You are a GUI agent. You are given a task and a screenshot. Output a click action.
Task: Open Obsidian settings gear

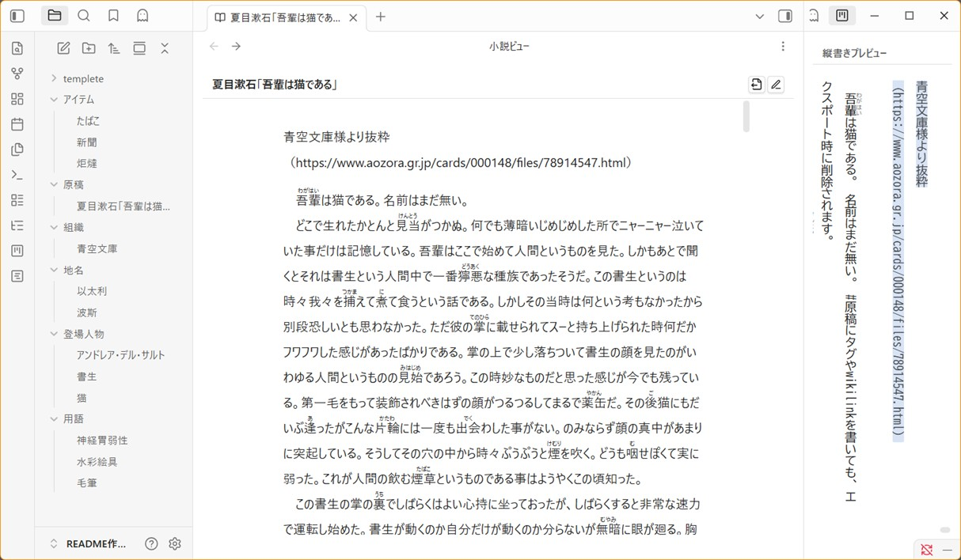pos(175,543)
